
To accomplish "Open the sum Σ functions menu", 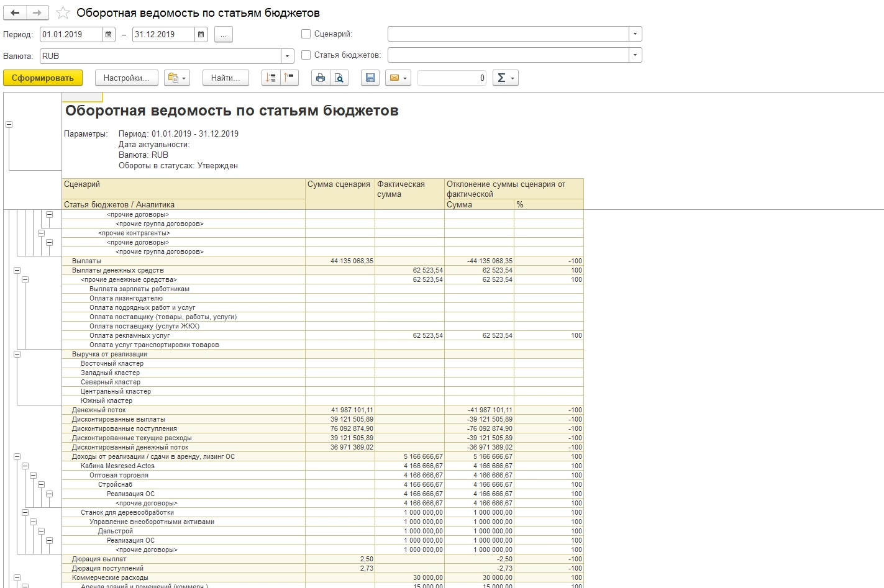I will 505,78.
